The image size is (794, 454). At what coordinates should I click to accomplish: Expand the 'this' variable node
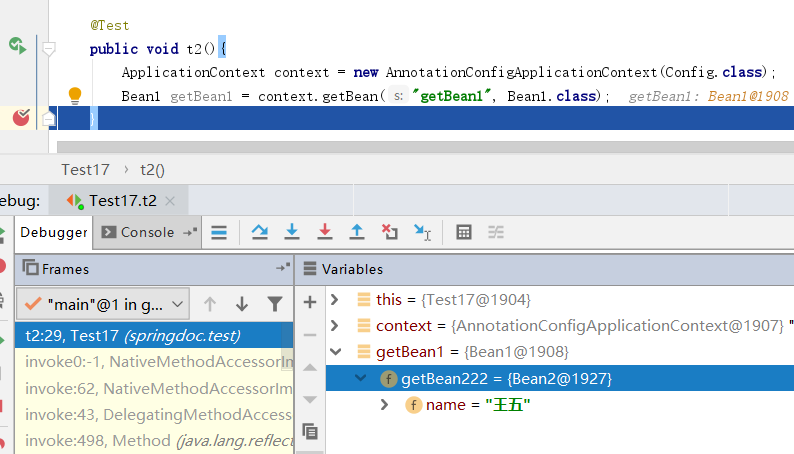point(334,300)
